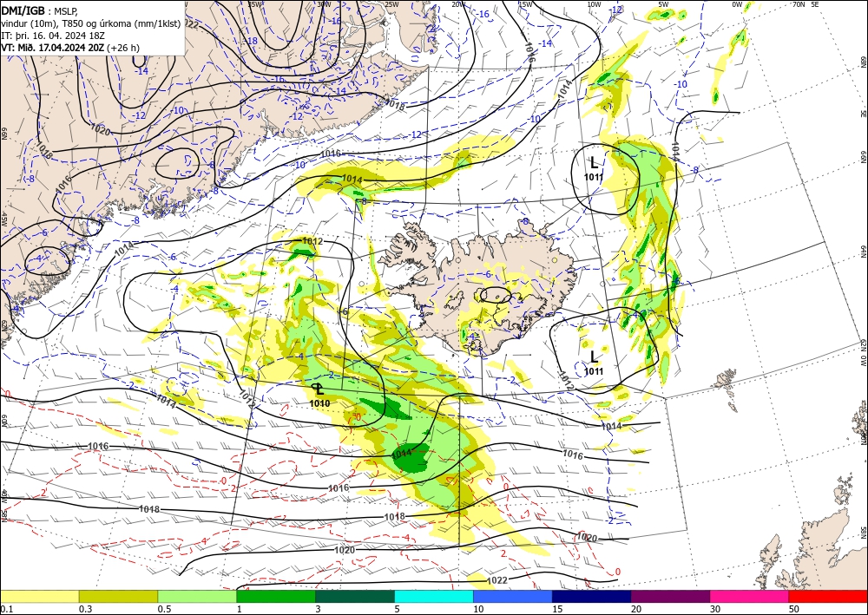Click the DMI/IGB title text
This screenshot has width=868, height=615.
point(23,10)
